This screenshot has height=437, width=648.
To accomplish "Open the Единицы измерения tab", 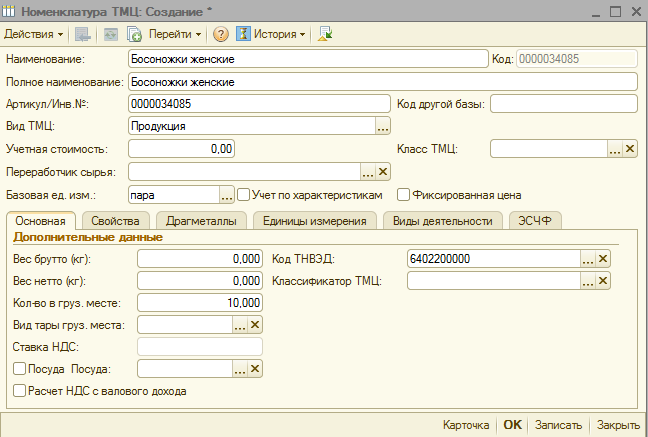I will (315, 220).
